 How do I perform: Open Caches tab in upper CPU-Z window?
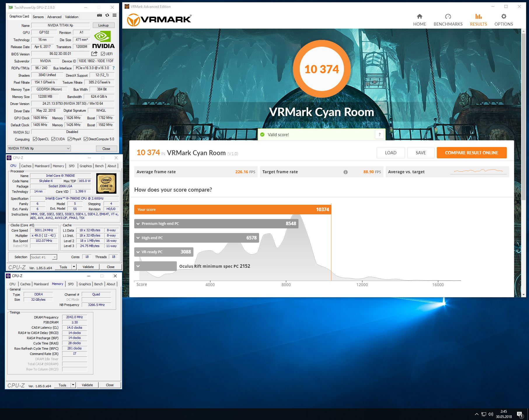[26, 166]
